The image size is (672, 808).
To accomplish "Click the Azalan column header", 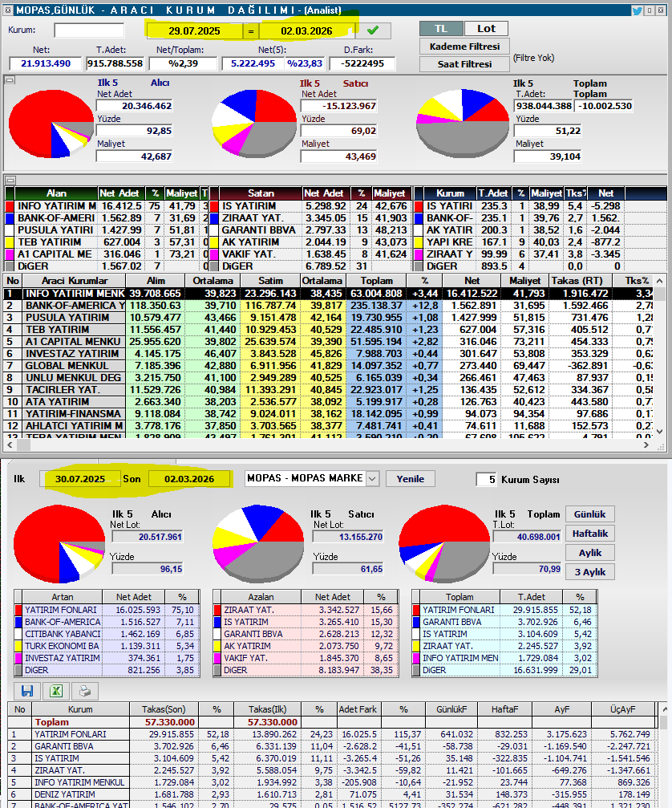I will point(261,597).
